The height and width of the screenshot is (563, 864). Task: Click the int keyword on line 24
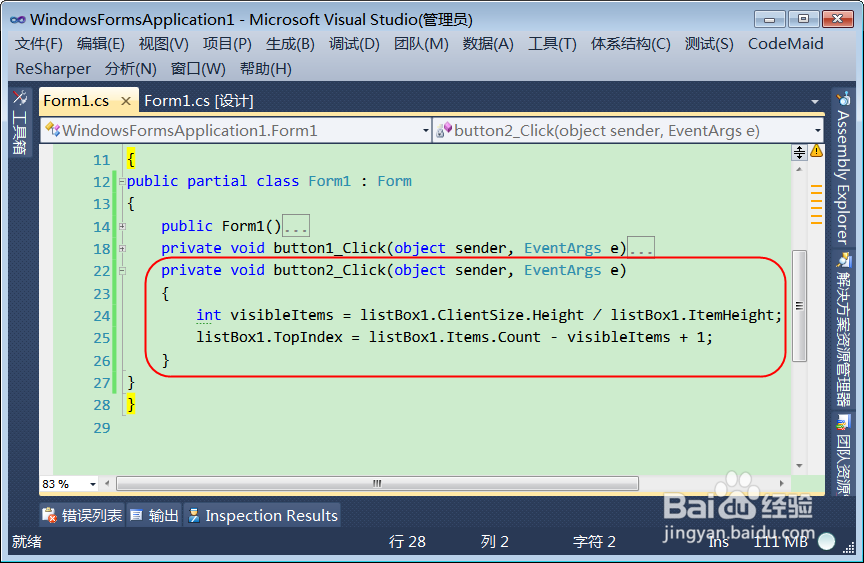pos(208,315)
